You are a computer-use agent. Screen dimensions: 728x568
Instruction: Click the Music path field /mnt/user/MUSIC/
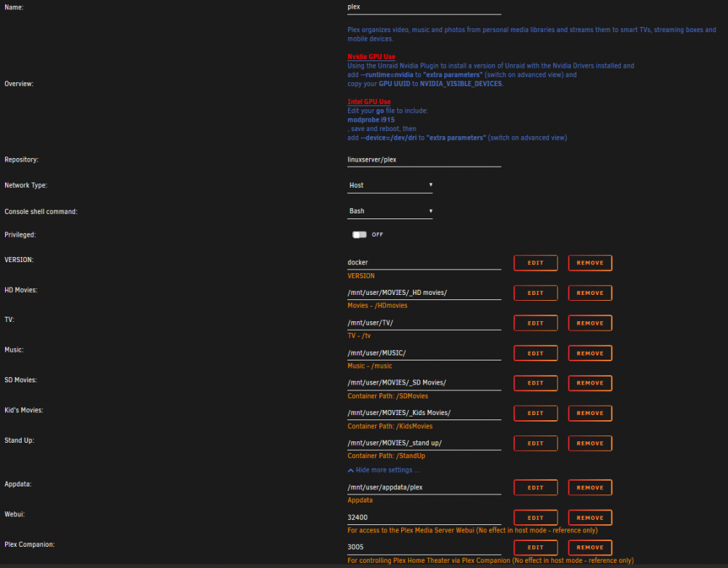point(424,353)
